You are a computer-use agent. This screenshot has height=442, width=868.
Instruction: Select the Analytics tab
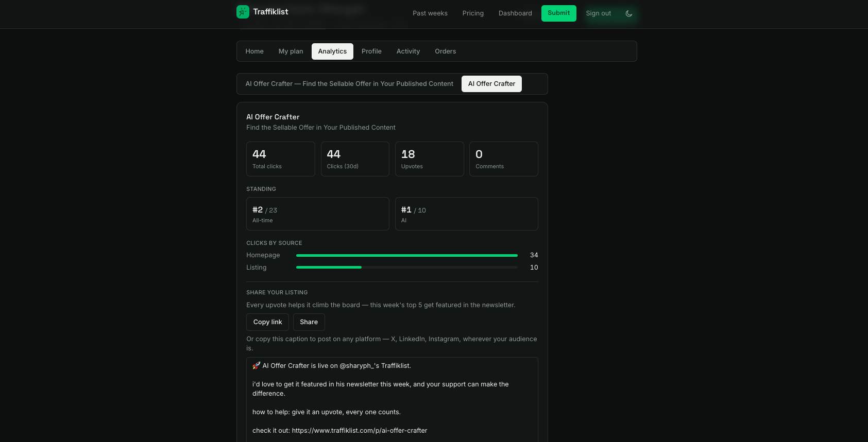pos(332,51)
